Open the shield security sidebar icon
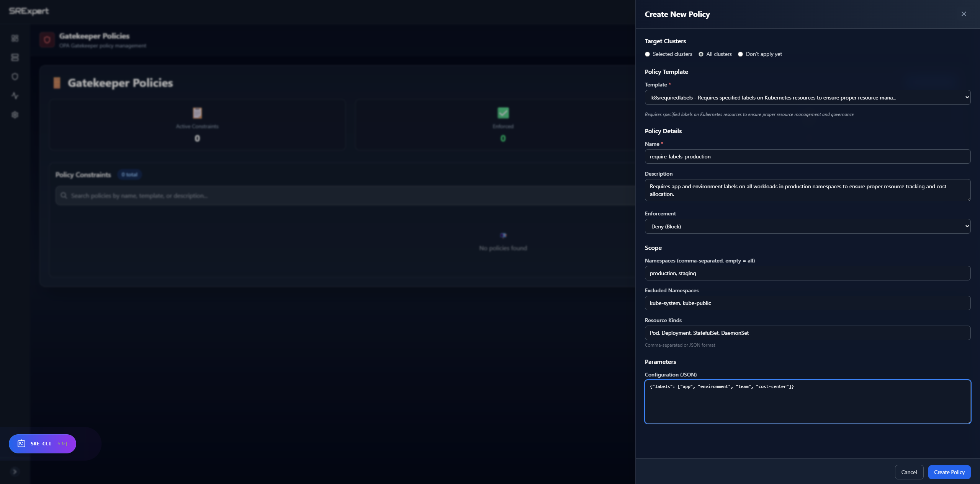 click(x=15, y=77)
